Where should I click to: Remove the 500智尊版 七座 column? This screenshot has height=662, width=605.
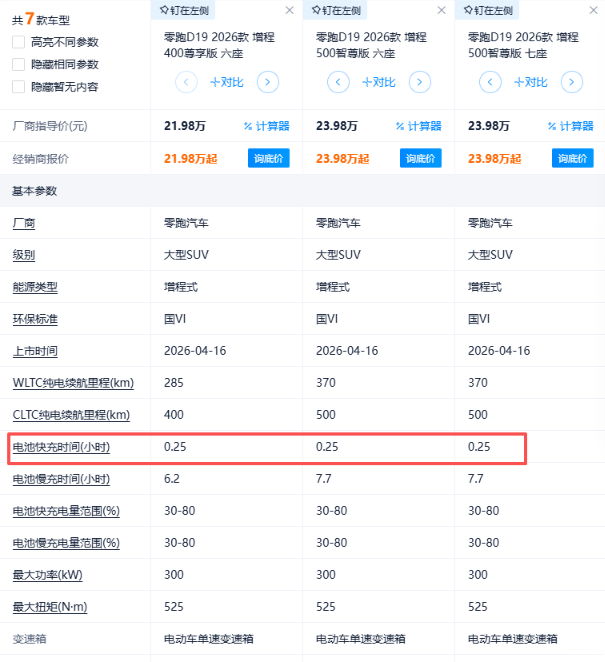pos(594,10)
